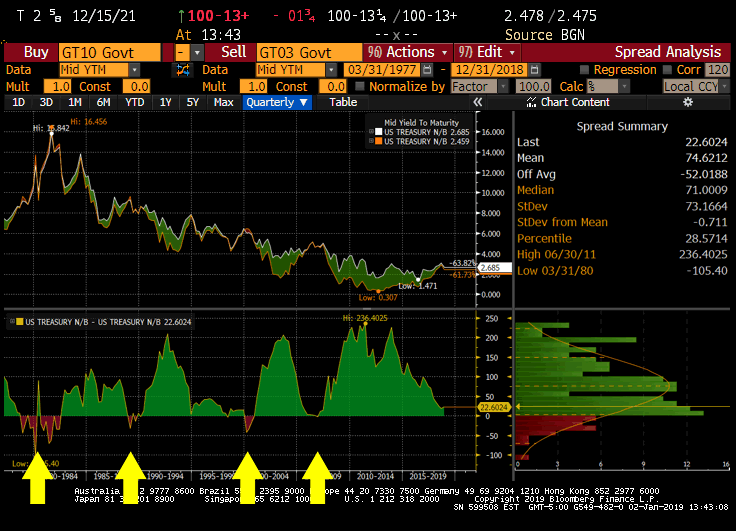Open the Calc percent dropdown
Viewport: 736px width, 531px height.
624,86
